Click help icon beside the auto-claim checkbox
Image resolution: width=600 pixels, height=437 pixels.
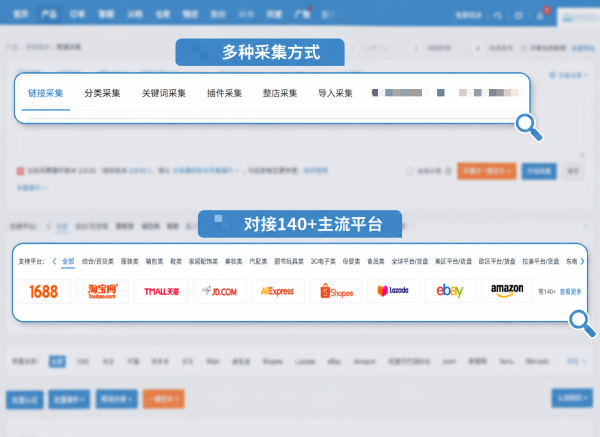point(448,171)
